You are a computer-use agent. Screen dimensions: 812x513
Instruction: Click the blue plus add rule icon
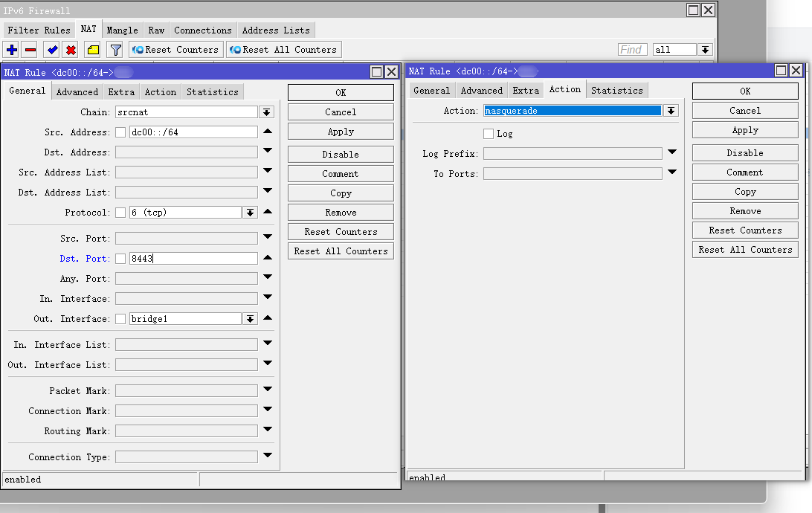(x=11, y=50)
